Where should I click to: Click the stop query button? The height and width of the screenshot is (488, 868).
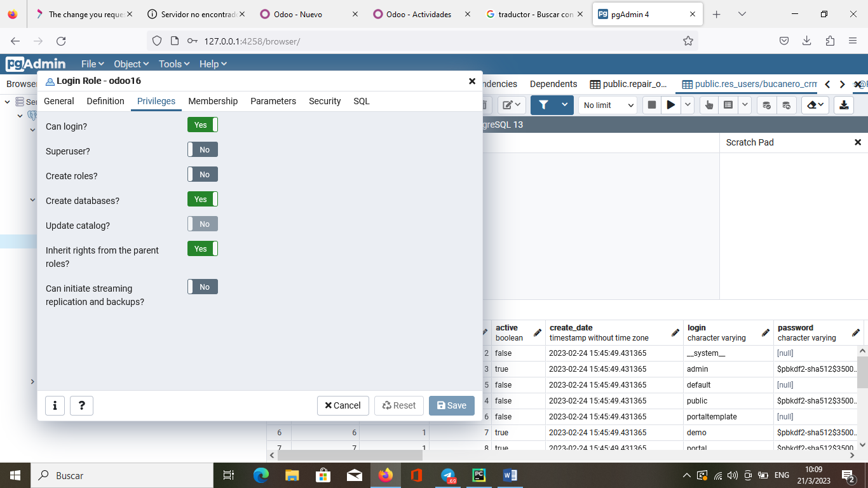click(652, 105)
